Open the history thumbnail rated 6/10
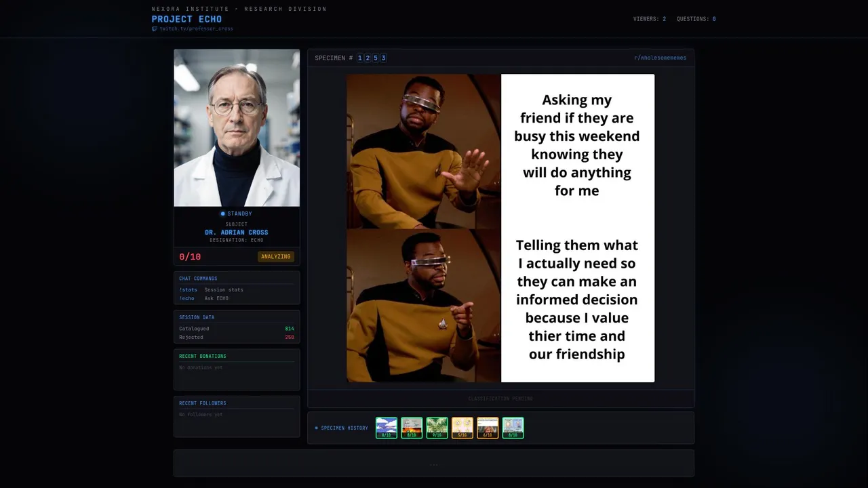This screenshot has width=868, height=488. click(488, 428)
